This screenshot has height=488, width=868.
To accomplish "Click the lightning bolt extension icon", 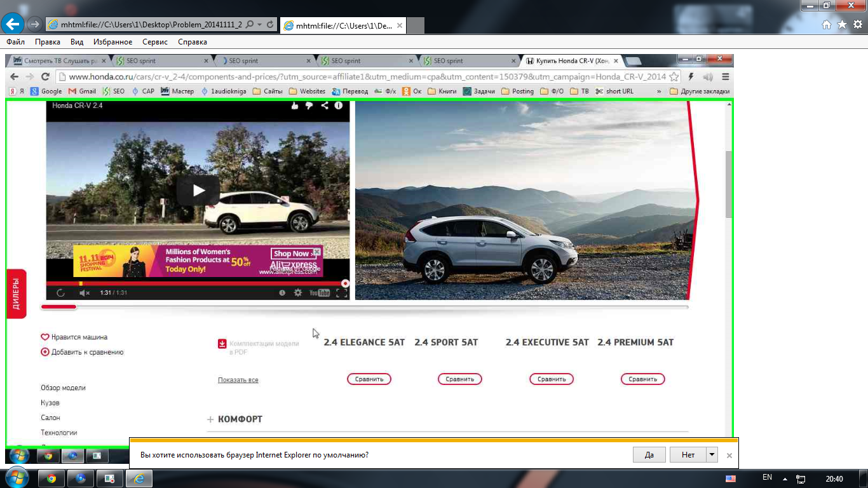I will tap(691, 76).
